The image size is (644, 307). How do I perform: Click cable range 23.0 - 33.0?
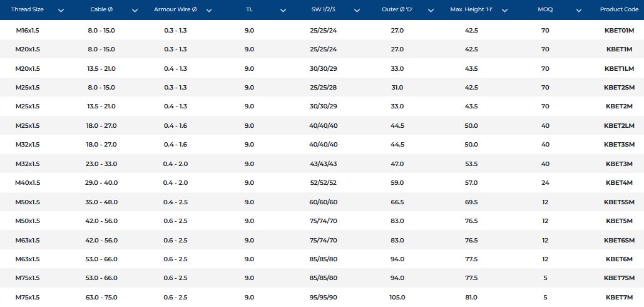tap(101, 164)
